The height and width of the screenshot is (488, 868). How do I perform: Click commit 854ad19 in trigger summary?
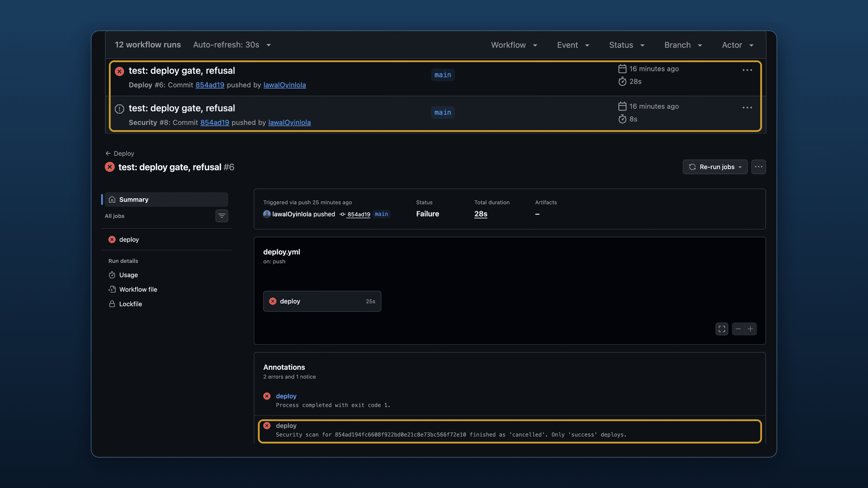click(359, 214)
